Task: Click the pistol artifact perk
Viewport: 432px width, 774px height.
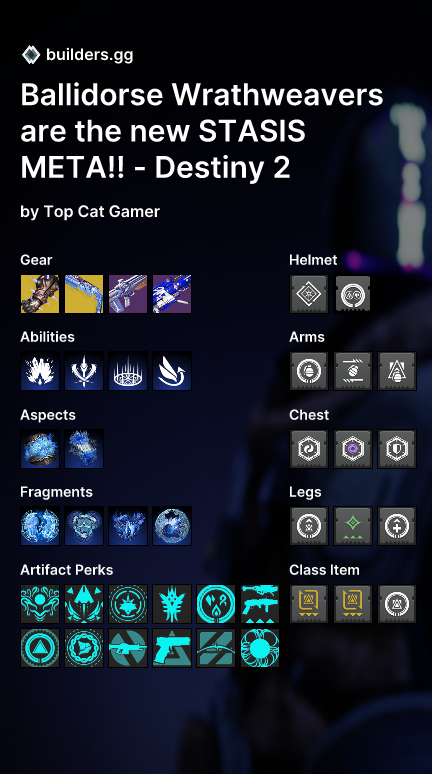Action: [172, 648]
